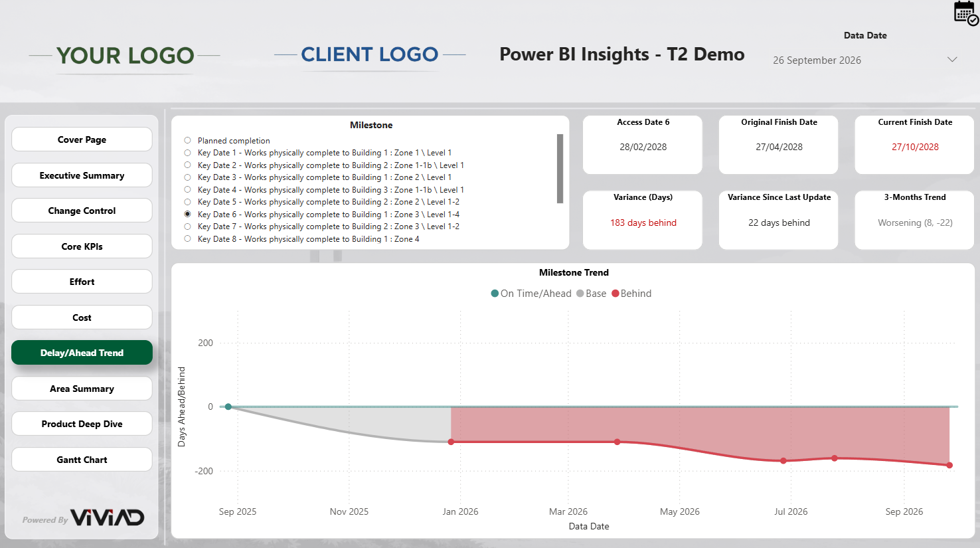
Task: Select Key Date 8 Zone 4 milestone
Action: point(188,239)
